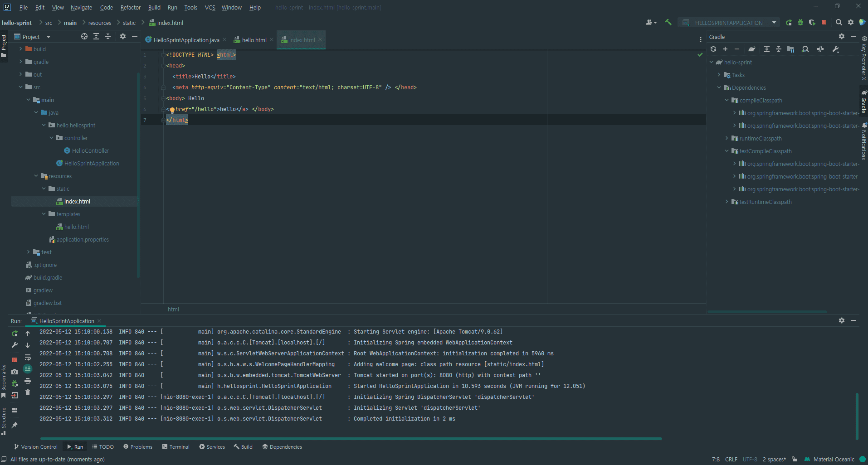This screenshot has height=465, width=868.
Task: Toggle show Gradle project folders grouping icon
Action: [x=790, y=49]
